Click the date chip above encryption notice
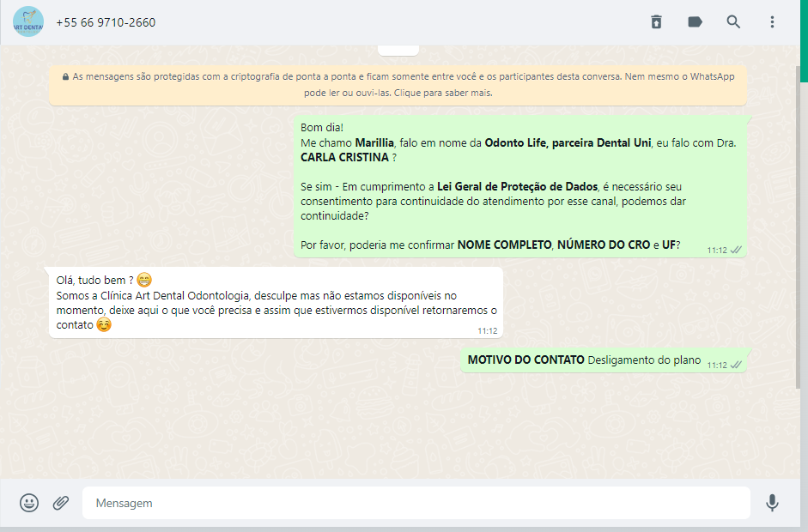The image size is (808, 532). point(398,50)
